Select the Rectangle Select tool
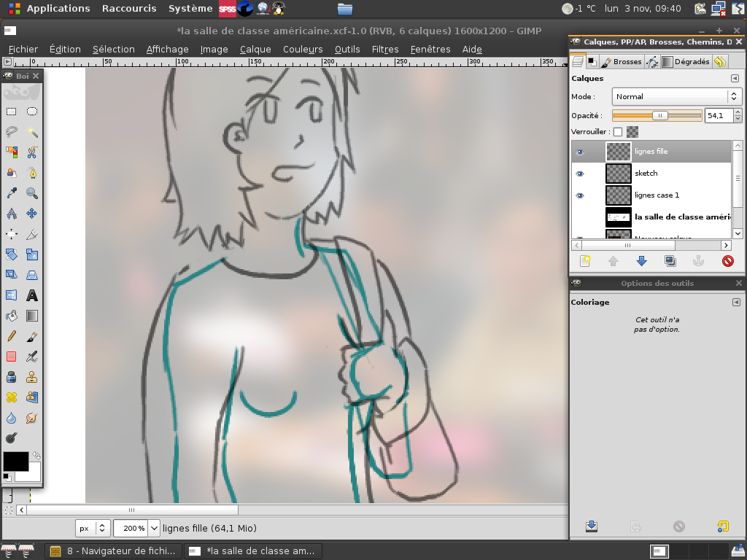The width and height of the screenshot is (747, 560). coord(12,112)
